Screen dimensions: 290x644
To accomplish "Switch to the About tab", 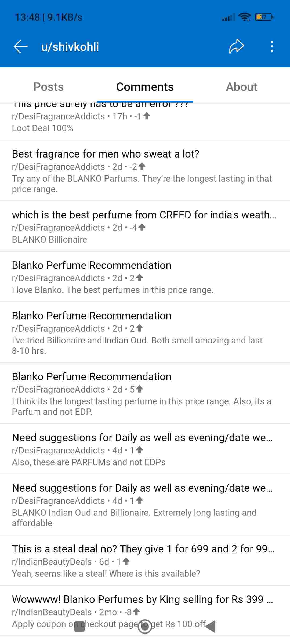I will click(x=241, y=87).
